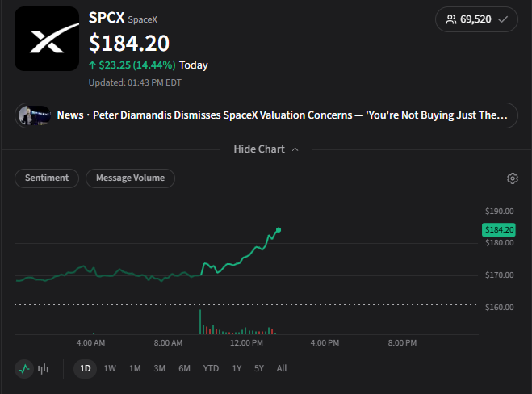Select the 5Y time range
532x394 pixels.
[x=259, y=368]
